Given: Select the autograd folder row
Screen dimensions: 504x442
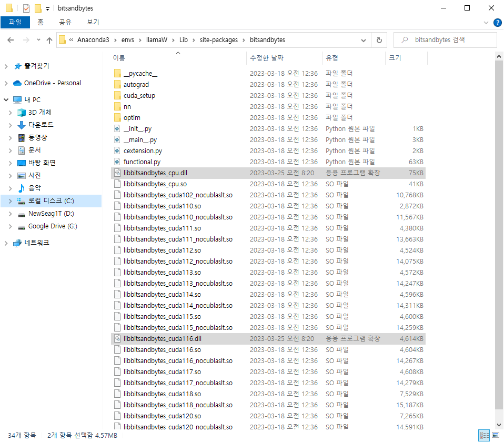Looking at the screenshot, I should coord(268,85).
